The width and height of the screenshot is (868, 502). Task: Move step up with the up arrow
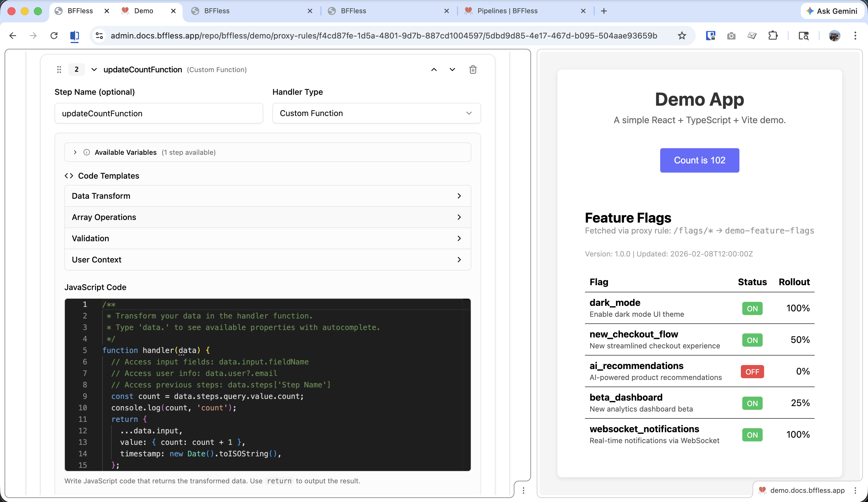tap(434, 69)
